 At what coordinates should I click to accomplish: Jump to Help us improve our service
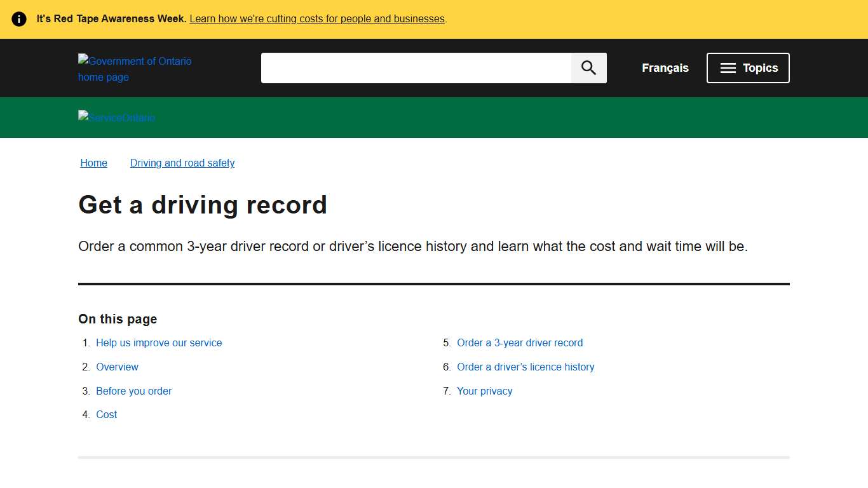pos(159,342)
